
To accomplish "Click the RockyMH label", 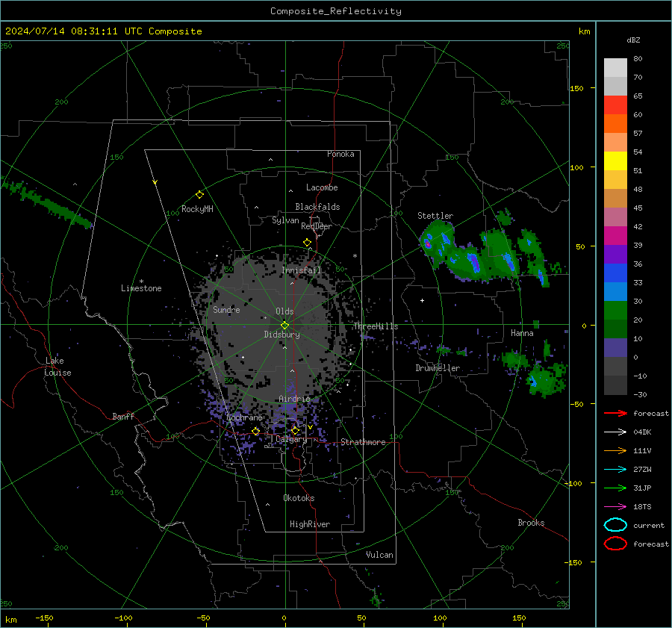I will (197, 209).
